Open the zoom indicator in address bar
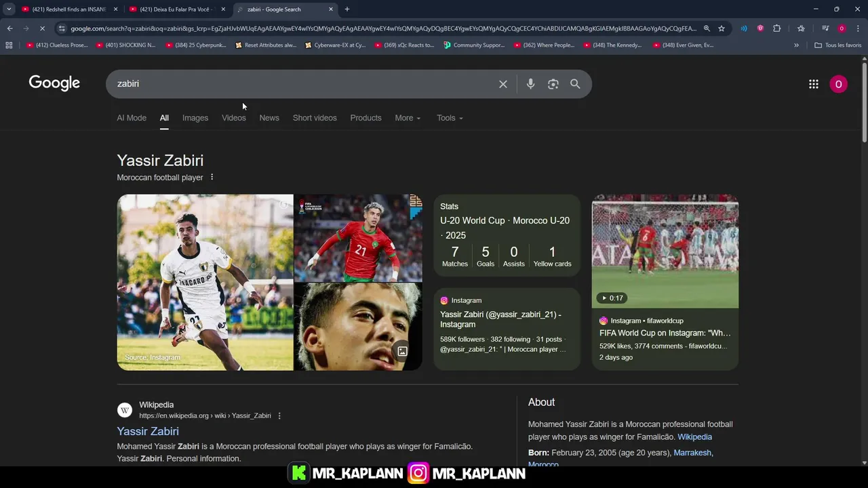 click(x=707, y=28)
